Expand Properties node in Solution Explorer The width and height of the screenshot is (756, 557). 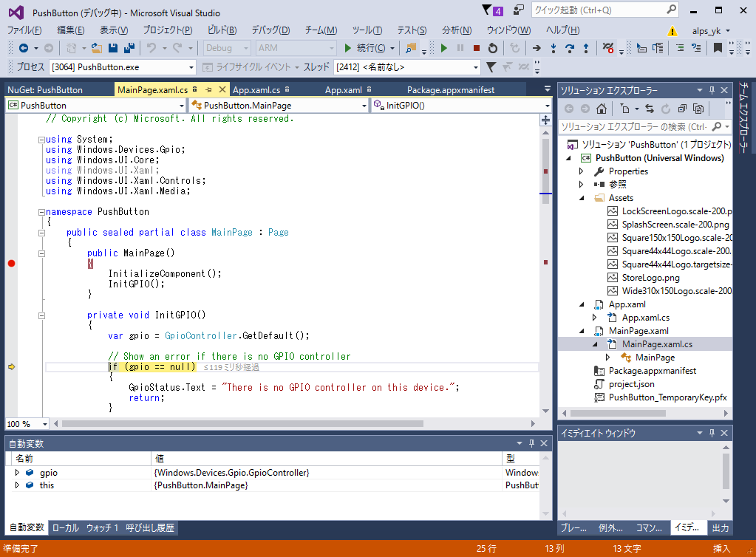(x=581, y=171)
